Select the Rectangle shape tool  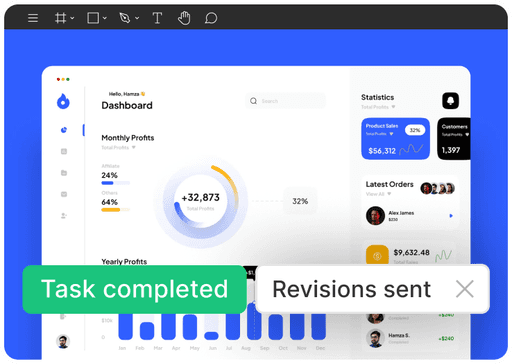(93, 18)
